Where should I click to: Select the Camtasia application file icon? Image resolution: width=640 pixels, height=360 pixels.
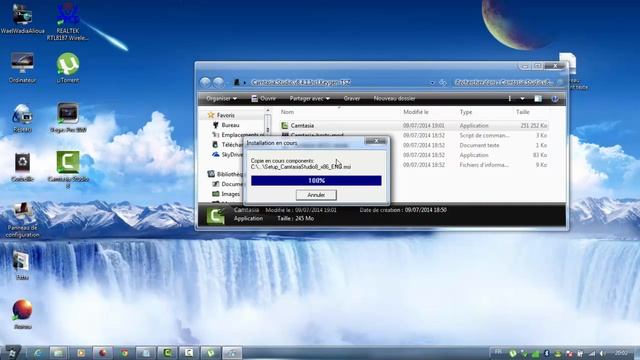point(285,126)
